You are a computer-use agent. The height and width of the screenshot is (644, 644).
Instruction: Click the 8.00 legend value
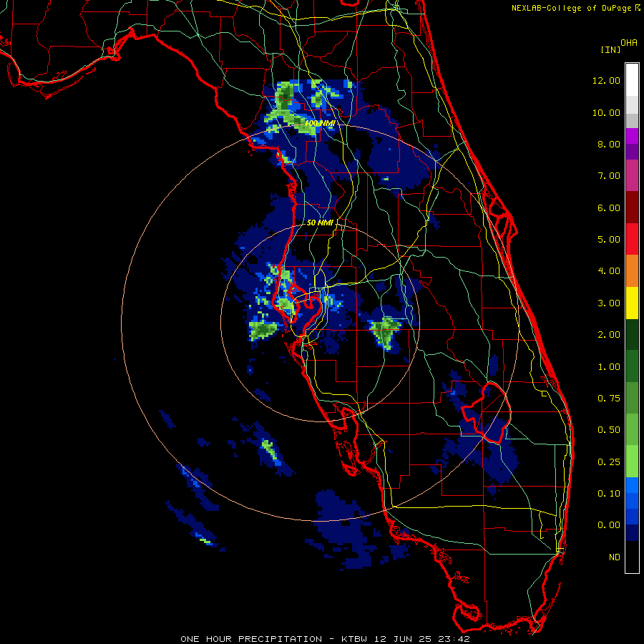pyautogui.click(x=609, y=144)
